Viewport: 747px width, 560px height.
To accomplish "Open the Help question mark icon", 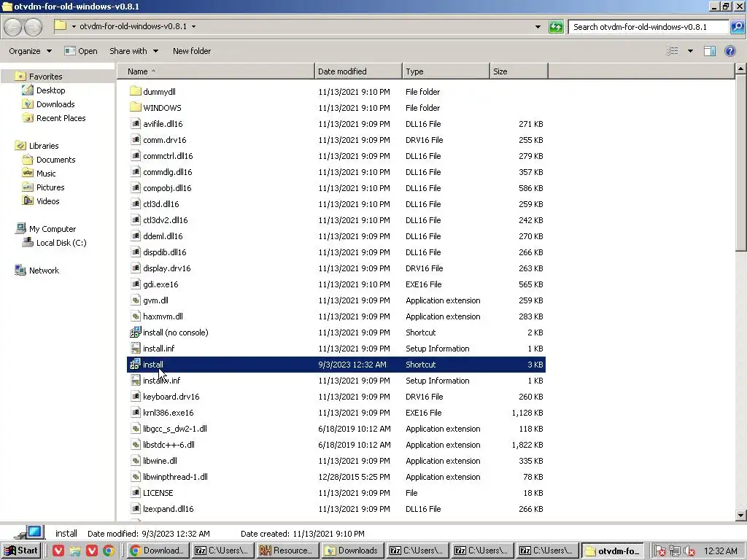I will click(729, 51).
